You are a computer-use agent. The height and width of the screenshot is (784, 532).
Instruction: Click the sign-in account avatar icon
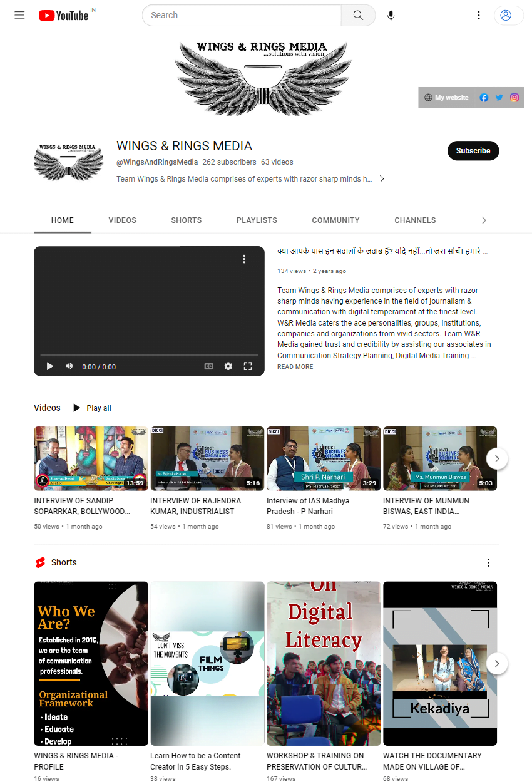click(x=506, y=15)
